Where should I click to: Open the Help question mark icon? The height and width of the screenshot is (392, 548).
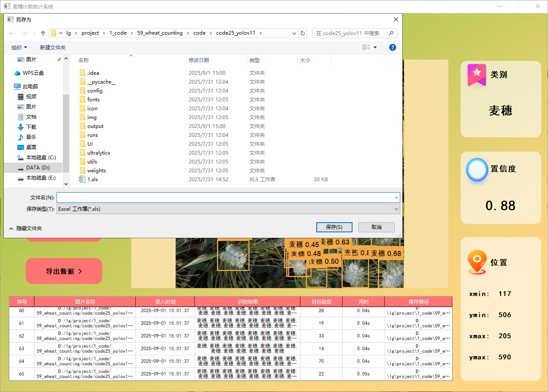(x=393, y=47)
